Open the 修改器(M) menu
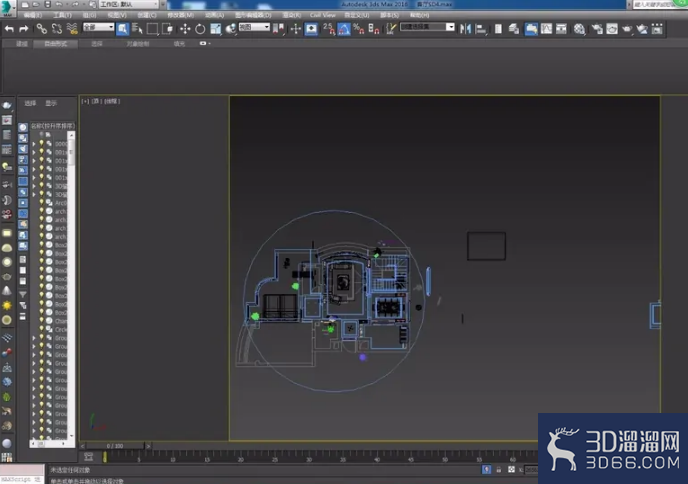Screen dimensions: 688x484 pos(180,15)
